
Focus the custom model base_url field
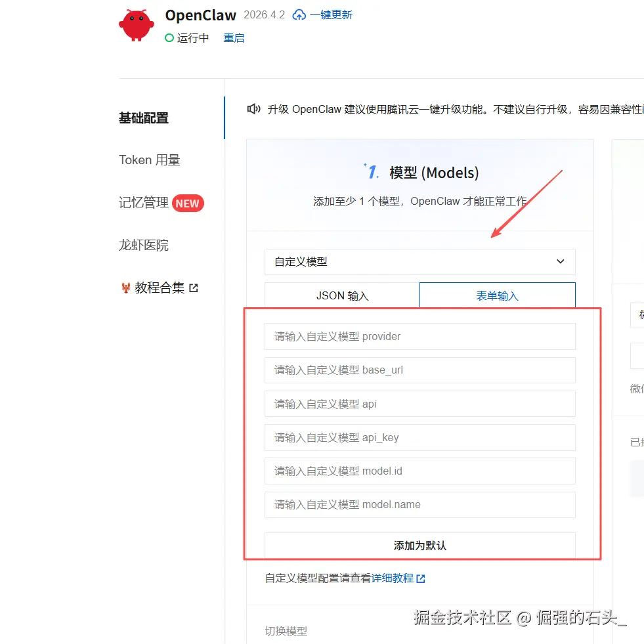tap(419, 370)
